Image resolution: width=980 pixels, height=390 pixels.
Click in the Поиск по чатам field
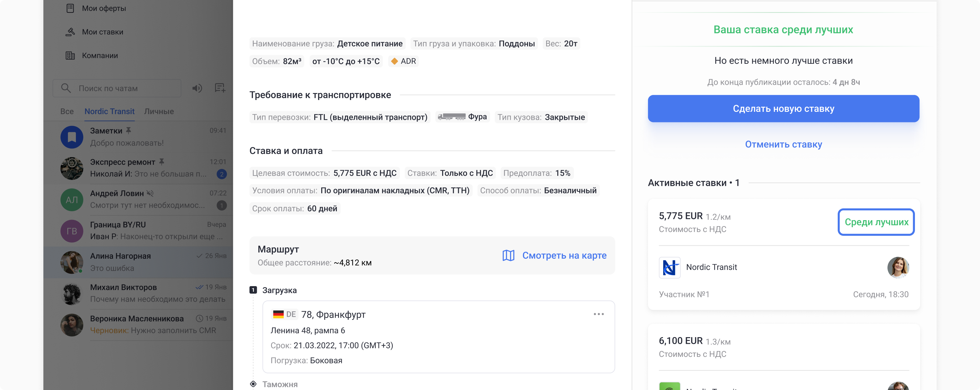click(117, 88)
